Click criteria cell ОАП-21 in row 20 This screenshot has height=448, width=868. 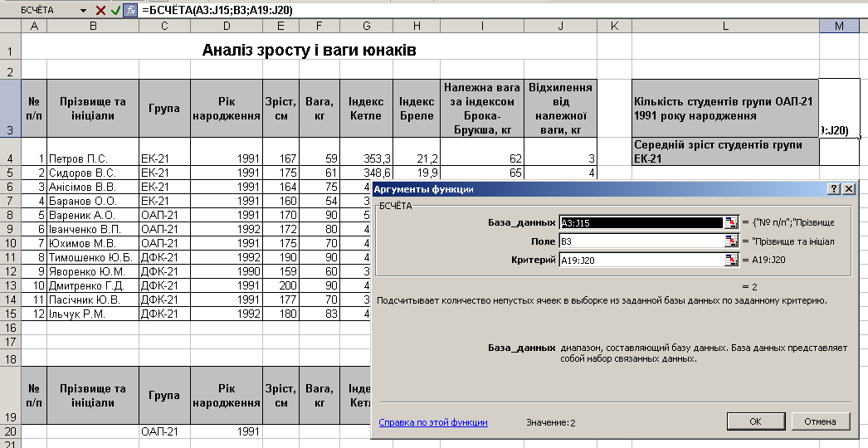pos(164,431)
